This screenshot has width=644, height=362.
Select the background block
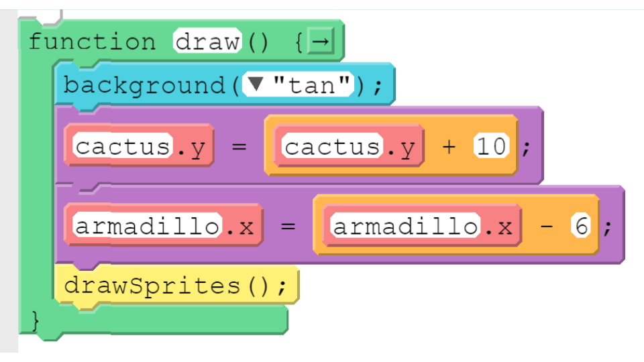(x=225, y=85)
